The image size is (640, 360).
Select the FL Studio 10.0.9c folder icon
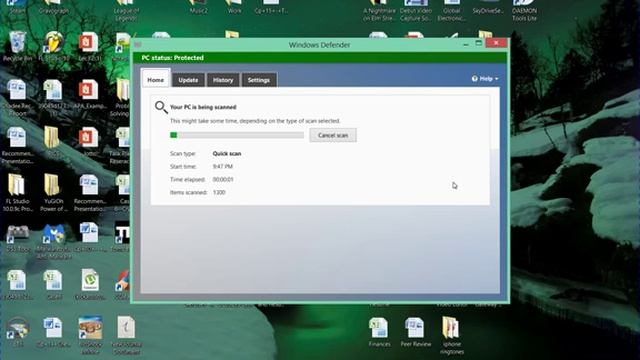(x=17, y=193)
